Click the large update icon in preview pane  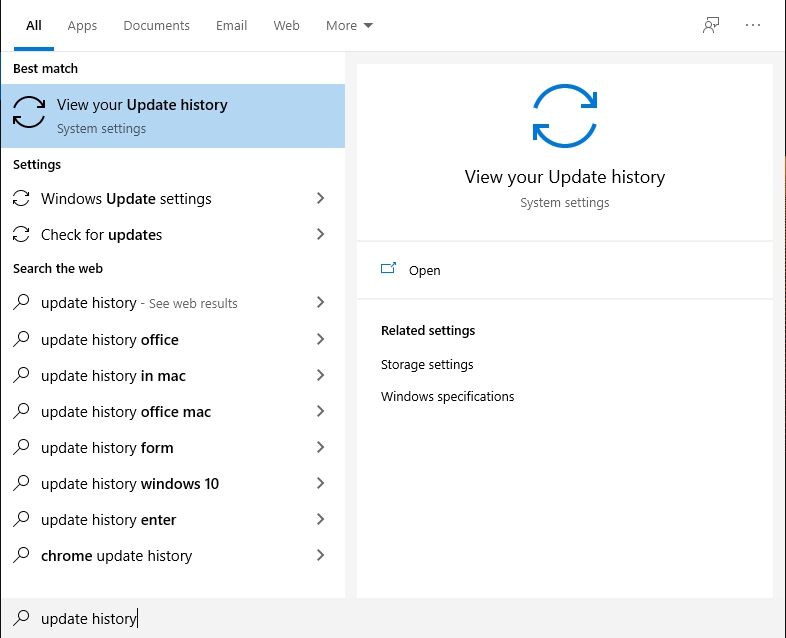(565, 116)
